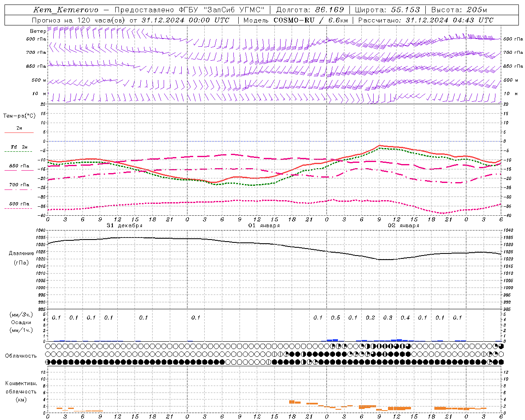Click the line sample under 2м legend
Image resolution: width=525 pixels, height=420 pixels.
pyautogui.click(x=19, y=133)
